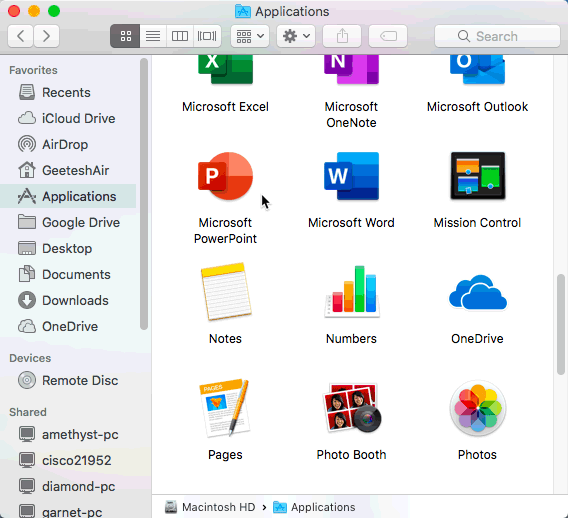Click the Devices section header

30,358
